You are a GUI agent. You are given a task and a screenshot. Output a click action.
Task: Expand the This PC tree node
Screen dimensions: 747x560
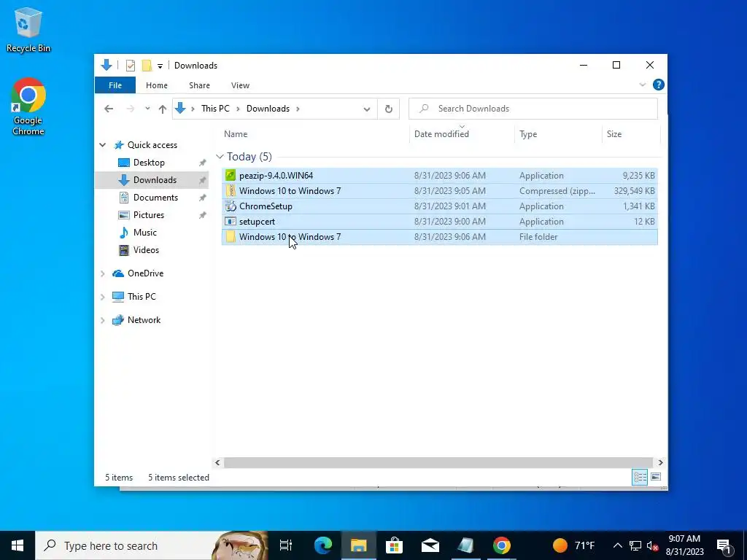click(102, 297)
